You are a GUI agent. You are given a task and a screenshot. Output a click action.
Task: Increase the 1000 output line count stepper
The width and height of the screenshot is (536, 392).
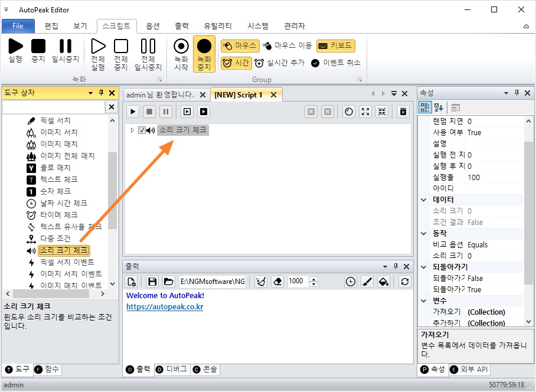coord(313,279)
